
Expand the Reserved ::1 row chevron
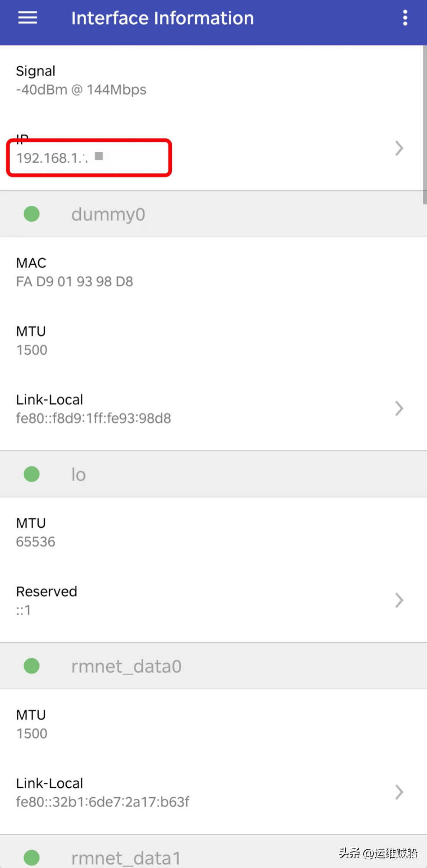[399, 600]
